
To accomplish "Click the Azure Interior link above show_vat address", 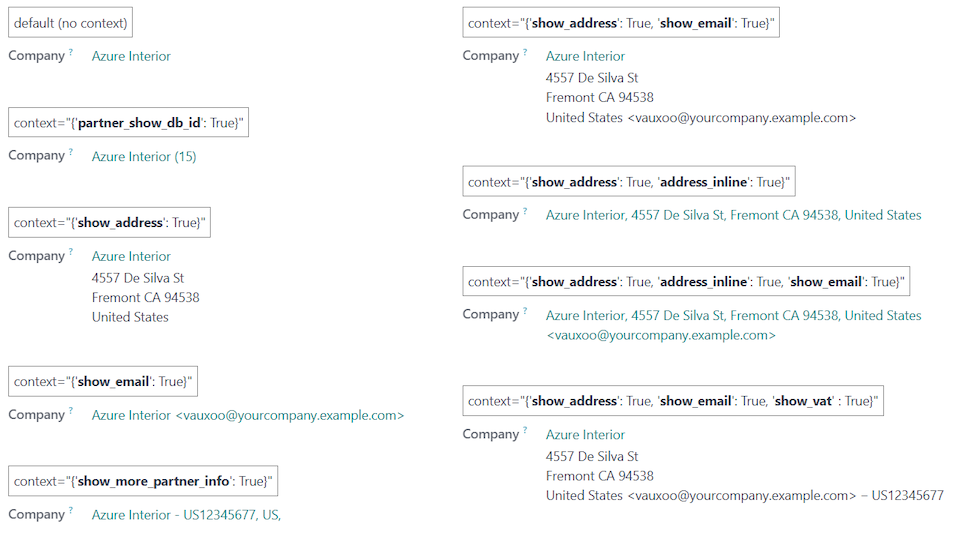I will [585, 435].
